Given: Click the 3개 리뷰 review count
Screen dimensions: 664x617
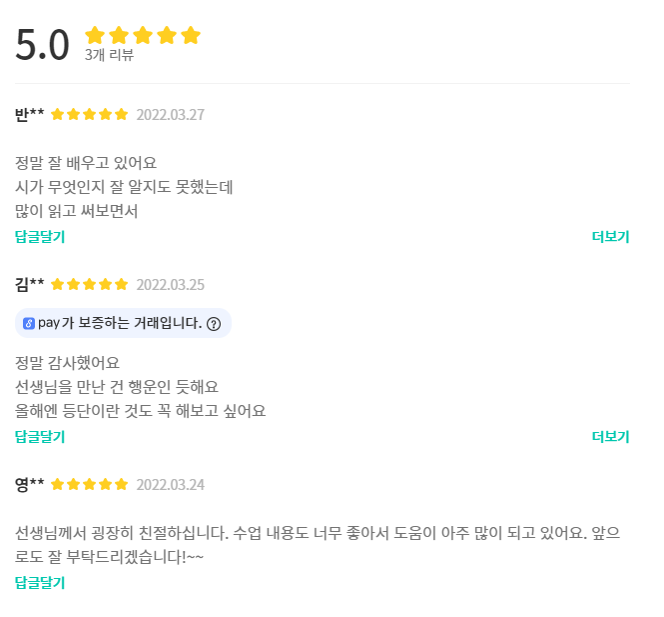Looking at the screenshot, I should coord(109,55).
